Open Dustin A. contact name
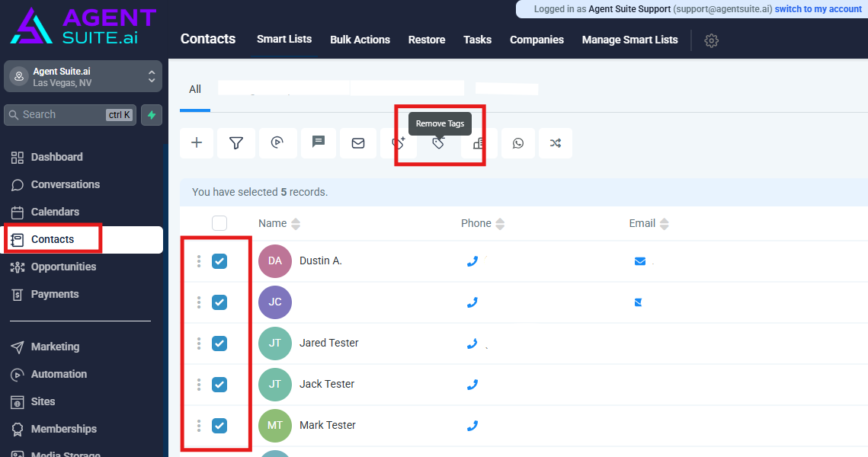The image size is (868, 457). [x=321, y=260]
